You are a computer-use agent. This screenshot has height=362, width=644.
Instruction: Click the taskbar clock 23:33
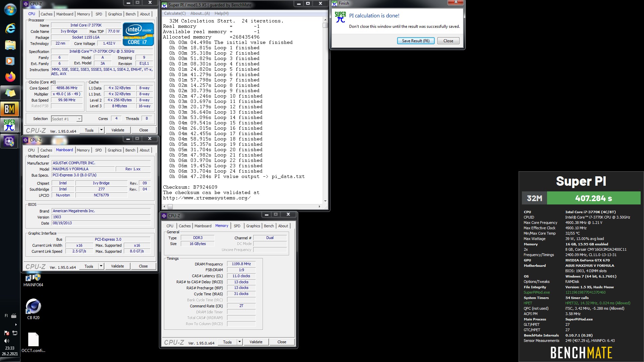(10, 348)
